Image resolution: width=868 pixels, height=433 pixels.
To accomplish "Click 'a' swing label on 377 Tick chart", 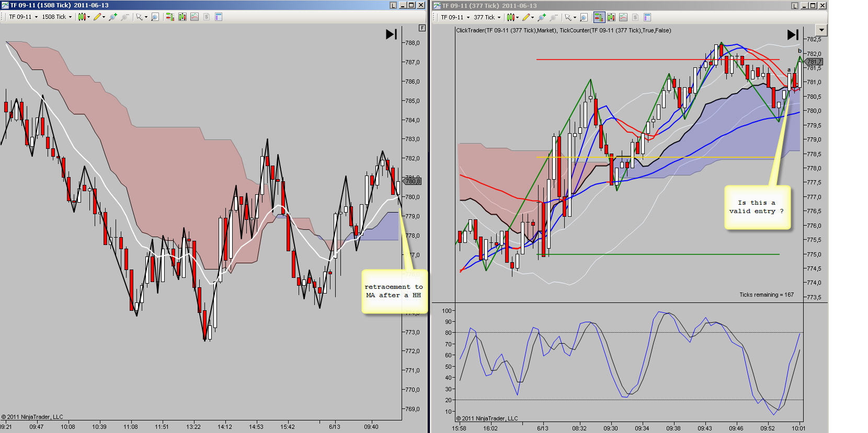I will point(789,69).
